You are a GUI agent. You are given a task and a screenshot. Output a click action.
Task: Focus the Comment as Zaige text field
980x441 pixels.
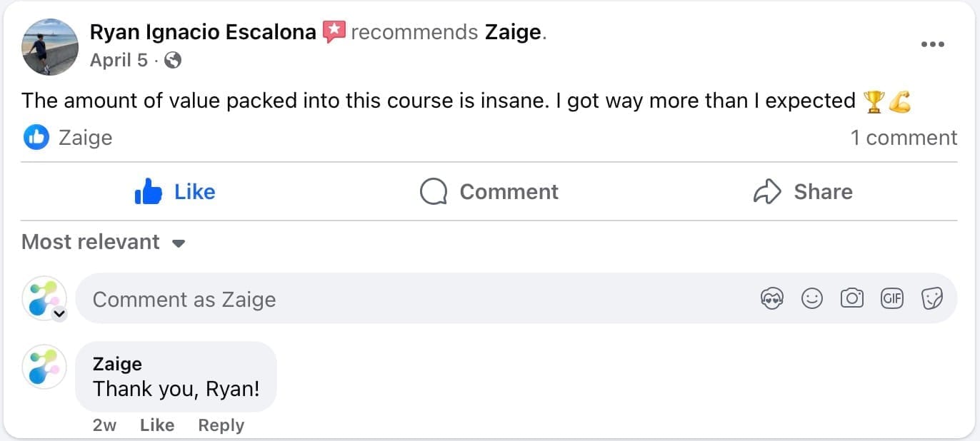pos(414,299)
